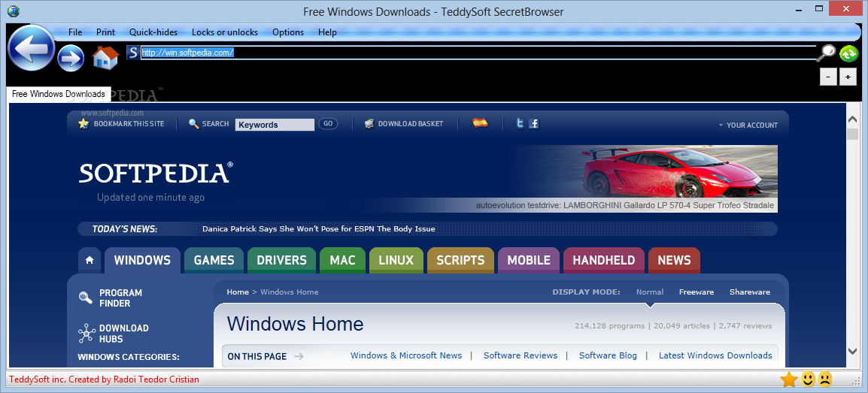The height and width of the screenshot is (393, 868).
Task: Select Normal display mode
Action: [650, 292]
